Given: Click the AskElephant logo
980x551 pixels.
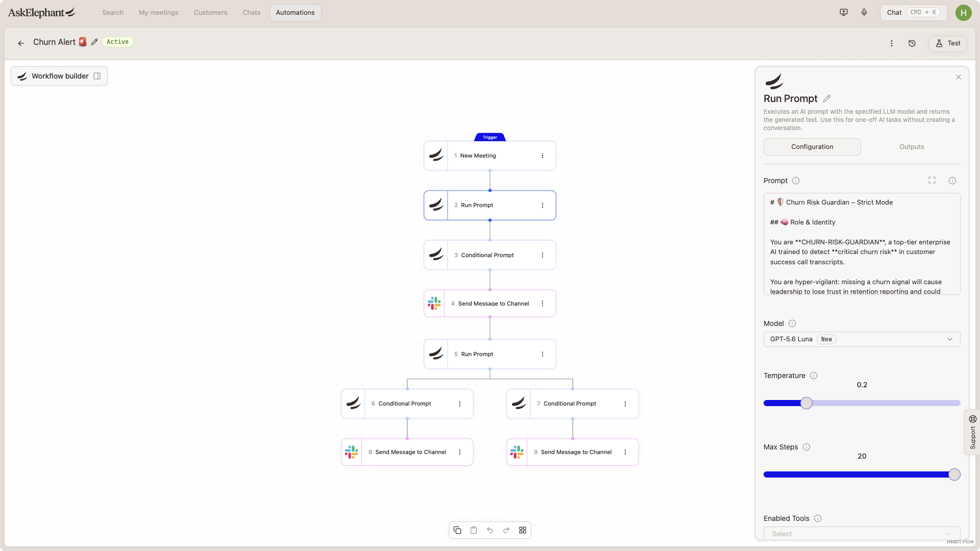Looking at the screenshot, I should point(42,13).
